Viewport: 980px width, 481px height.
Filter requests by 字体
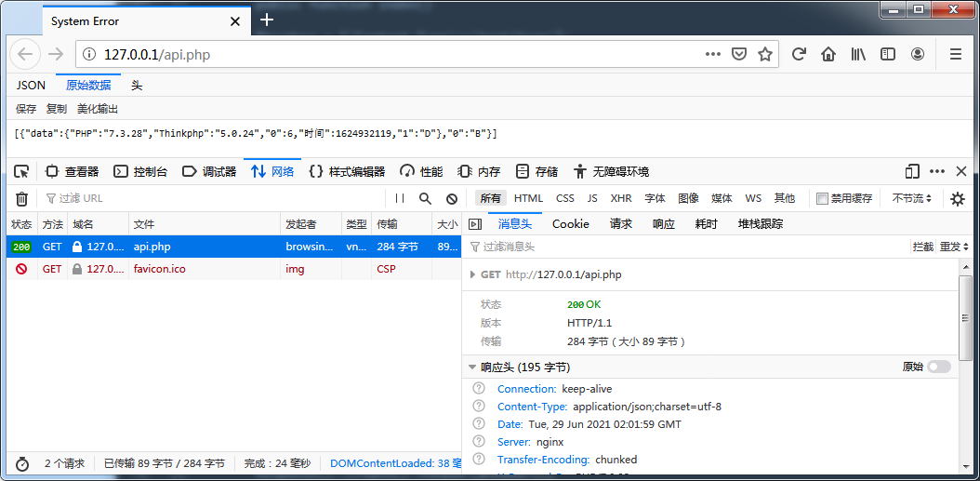pos(655,198)
